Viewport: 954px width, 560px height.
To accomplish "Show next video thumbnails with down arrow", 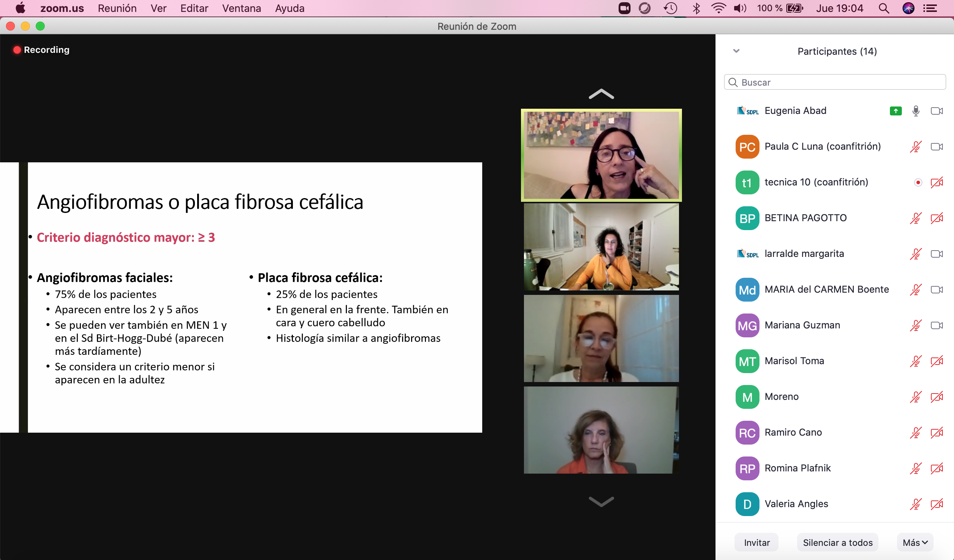I will (x=601, y=501).
